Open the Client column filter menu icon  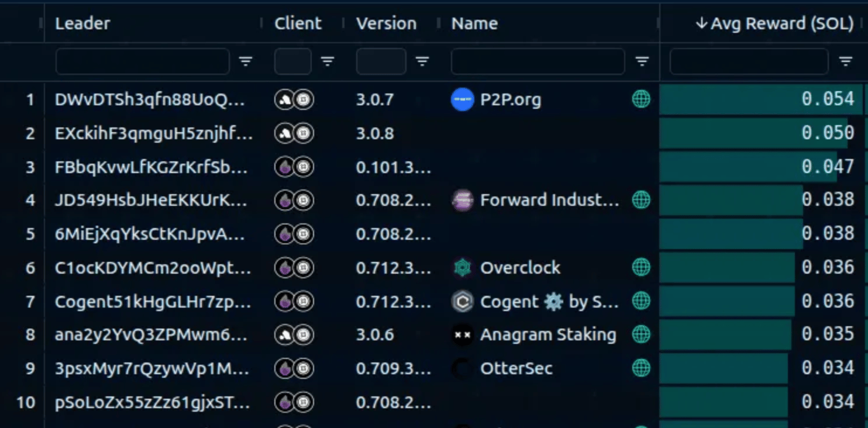pyautogui.click(x=328, y=61)
